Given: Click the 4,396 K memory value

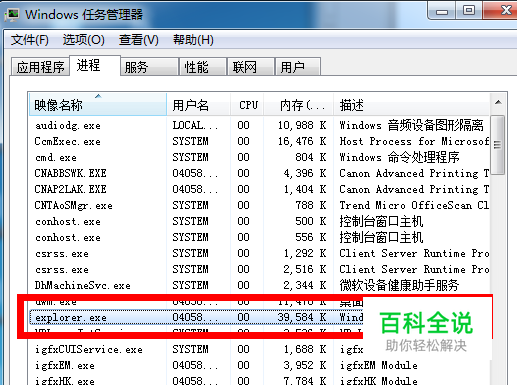Looking at the screenshot, I should [x=305, y=173].
